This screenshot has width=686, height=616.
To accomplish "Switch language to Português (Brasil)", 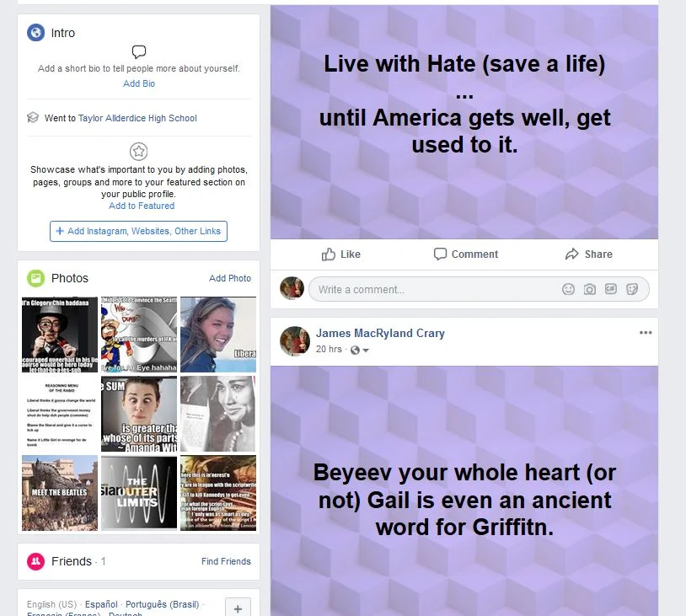I will coord(163,604).
